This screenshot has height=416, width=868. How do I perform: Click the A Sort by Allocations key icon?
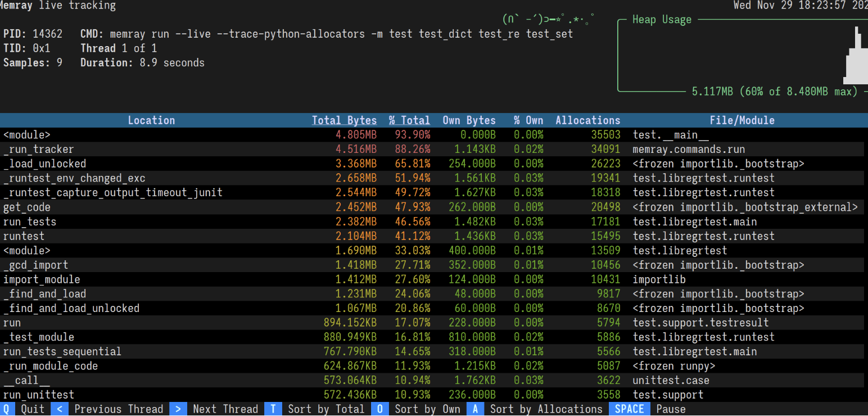476,409
